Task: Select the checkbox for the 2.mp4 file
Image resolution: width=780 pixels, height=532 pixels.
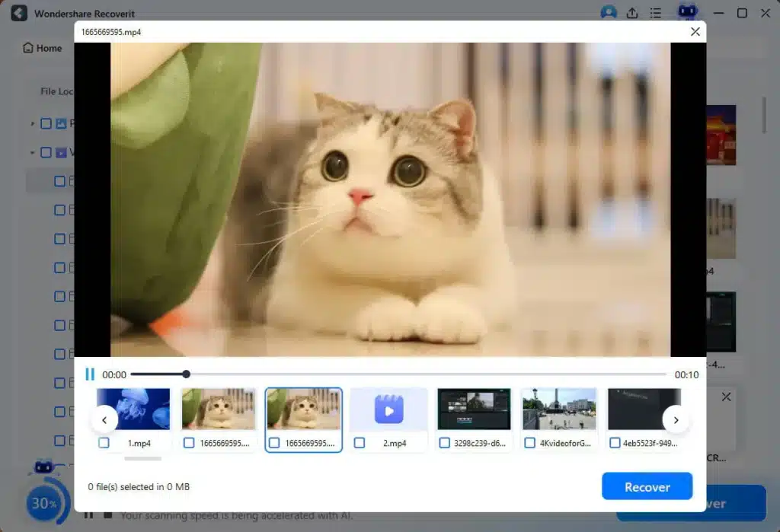Action: point(360,442)
